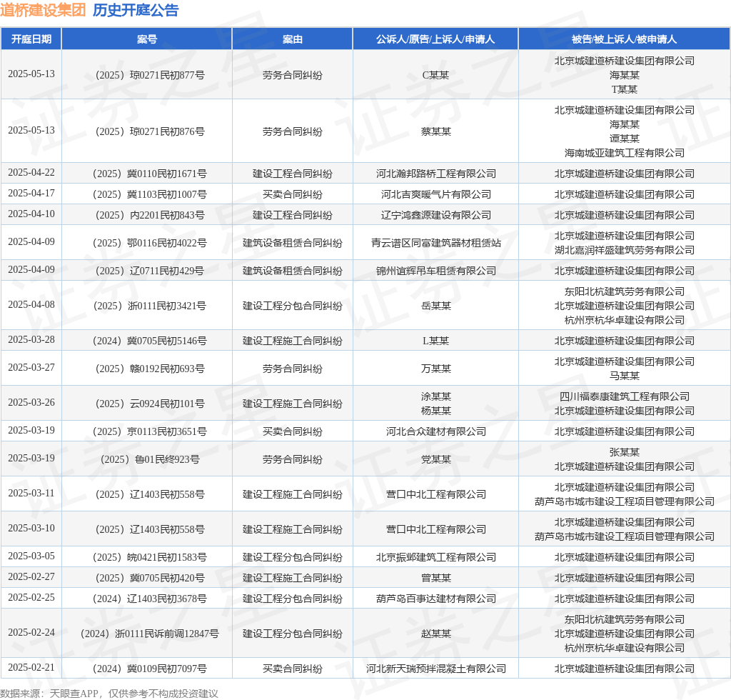The width and height of the screenshot is (731, 700).
Task: Click defendant 'T某某'
Action: 624,89
